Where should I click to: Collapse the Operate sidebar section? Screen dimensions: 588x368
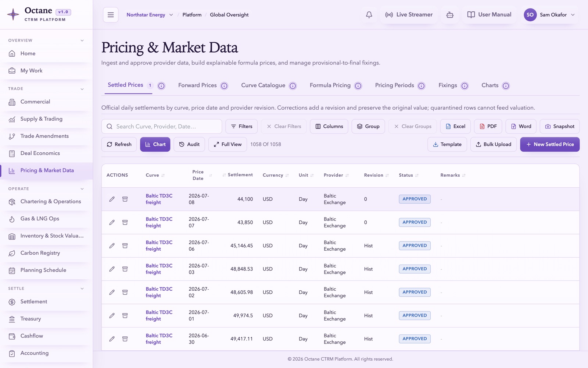coord(82,189)
